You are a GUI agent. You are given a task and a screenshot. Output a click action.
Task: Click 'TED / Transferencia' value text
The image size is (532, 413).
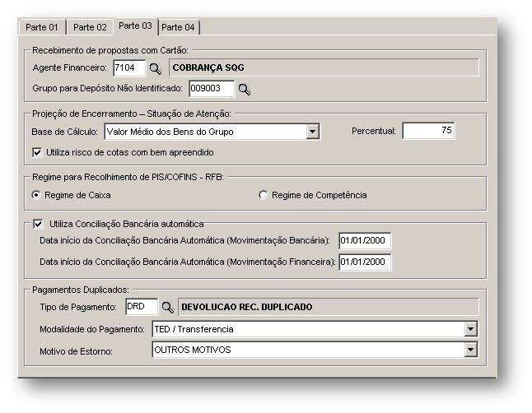(x=194, y=329)
